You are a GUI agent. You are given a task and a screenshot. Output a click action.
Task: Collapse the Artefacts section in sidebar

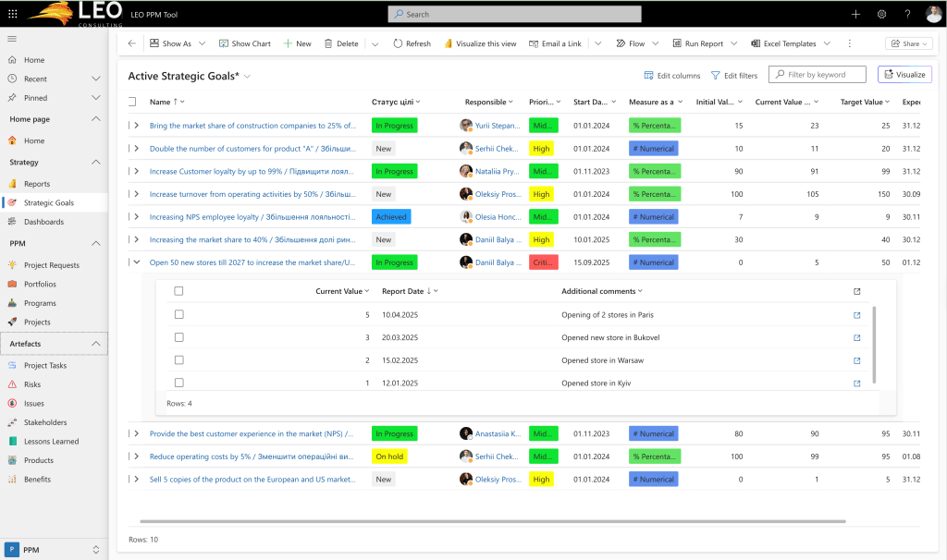click(x=96, y=344)
